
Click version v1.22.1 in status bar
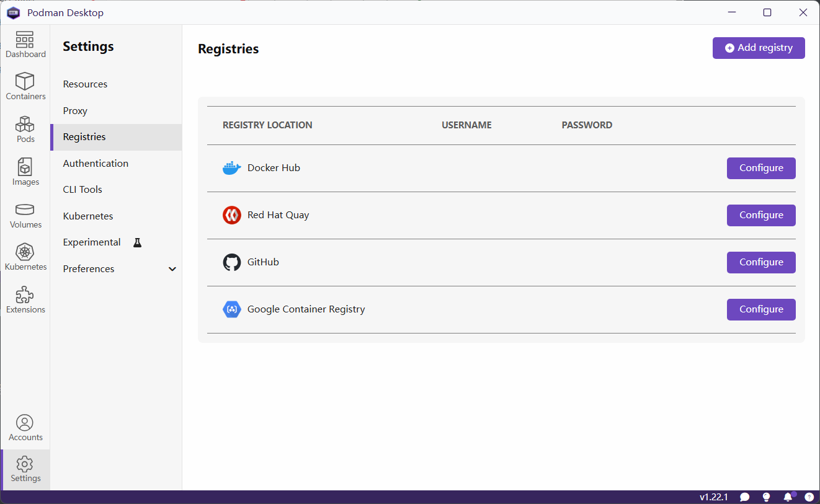click(x=713, y=497)
